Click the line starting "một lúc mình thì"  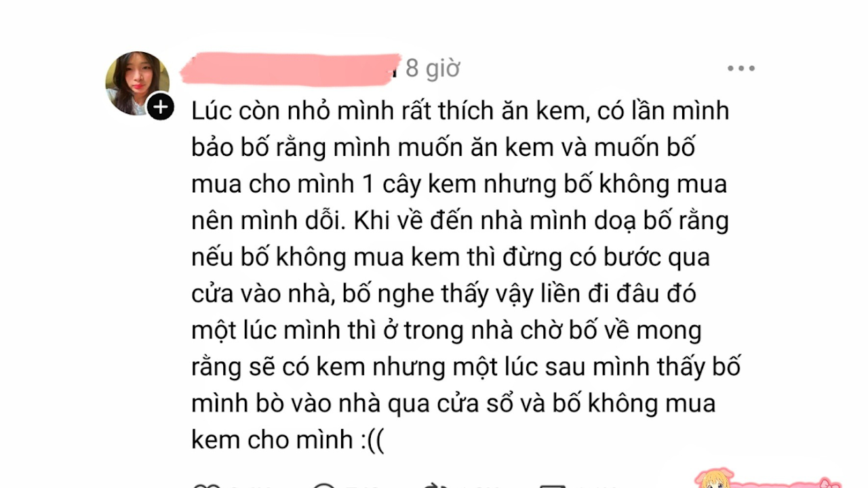(446, 331)
